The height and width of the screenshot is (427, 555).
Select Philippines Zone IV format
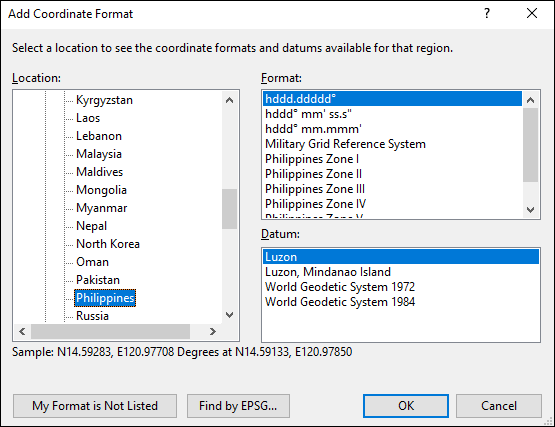coord(392,204)
